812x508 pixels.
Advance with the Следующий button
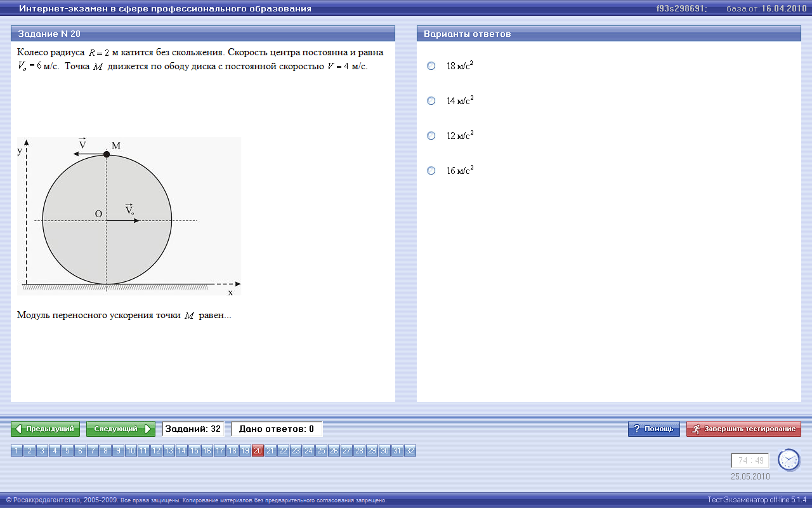tap(121, 429)
